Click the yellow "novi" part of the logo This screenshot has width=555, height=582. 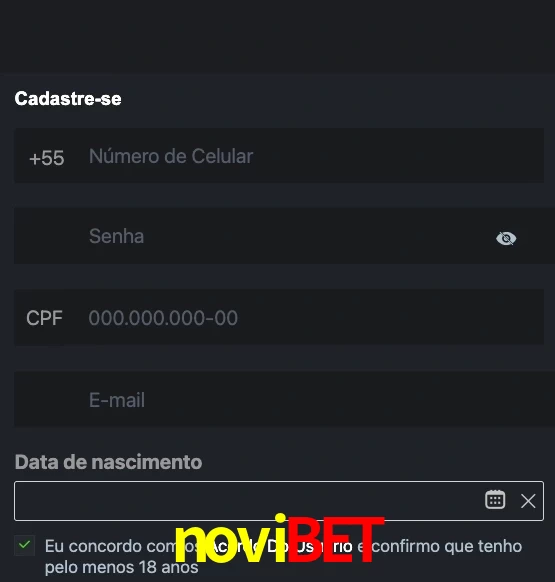click(231, 539)
